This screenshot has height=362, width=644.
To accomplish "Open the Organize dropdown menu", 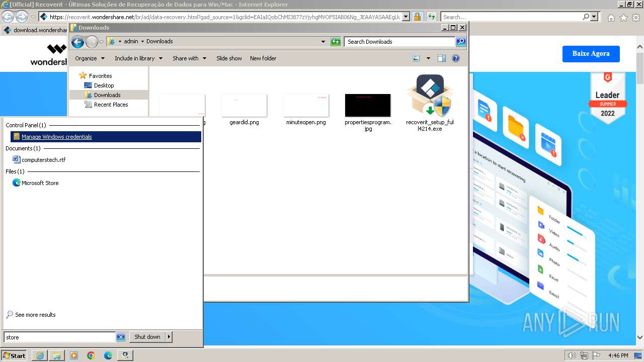I will (x=90, y=58).
